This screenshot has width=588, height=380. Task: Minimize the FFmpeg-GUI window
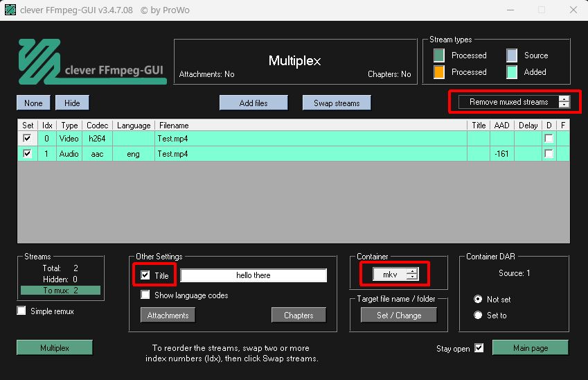point(510,10)
